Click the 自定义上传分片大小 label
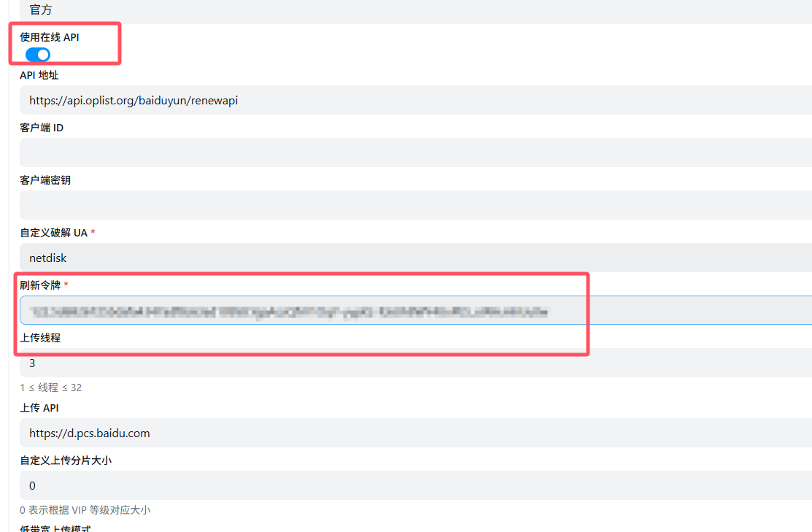Image resolution: width=812 pixels, height=532 pixels. pyautogui.click(x=66, y=460)
